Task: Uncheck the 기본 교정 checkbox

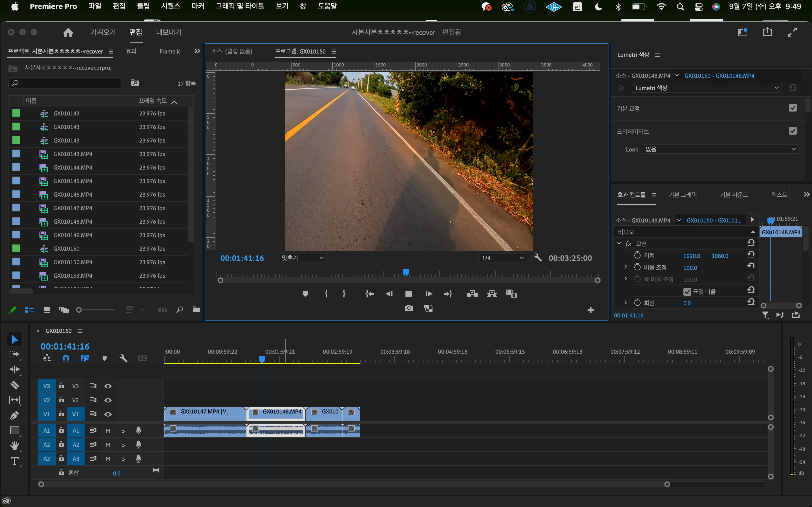Action: click(793, 108)
